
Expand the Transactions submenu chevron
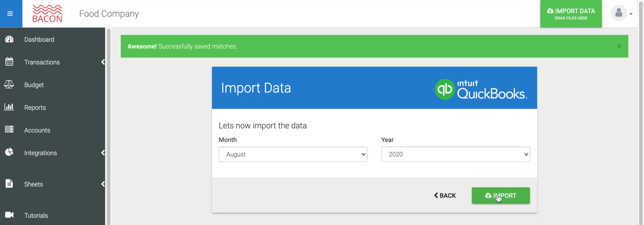[x=103, y=62]
